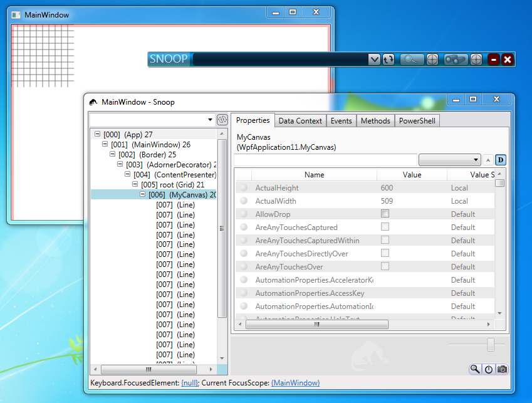
Task: Click the ActualHeight value 600
Action: (x=387, y=187)
